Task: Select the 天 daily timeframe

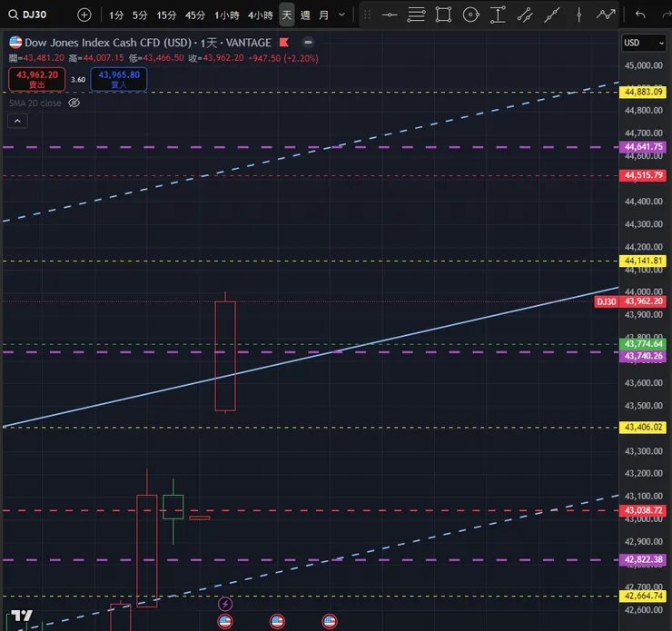Action: 287,15
